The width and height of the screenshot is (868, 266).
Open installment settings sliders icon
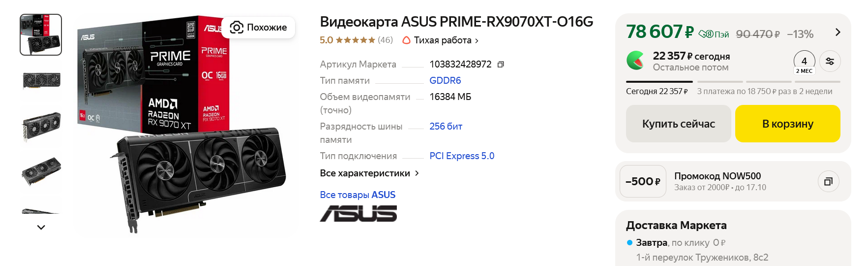coord(830,62)
